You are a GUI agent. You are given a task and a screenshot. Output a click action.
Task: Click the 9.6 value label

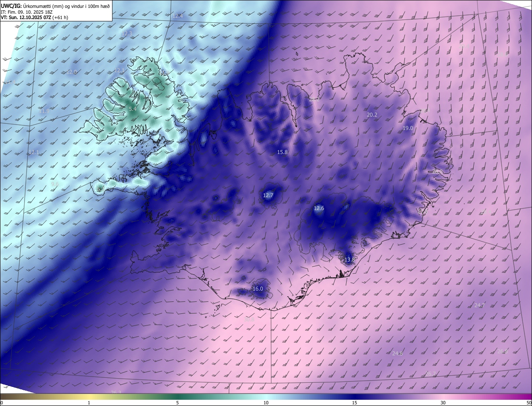(55, 184)
